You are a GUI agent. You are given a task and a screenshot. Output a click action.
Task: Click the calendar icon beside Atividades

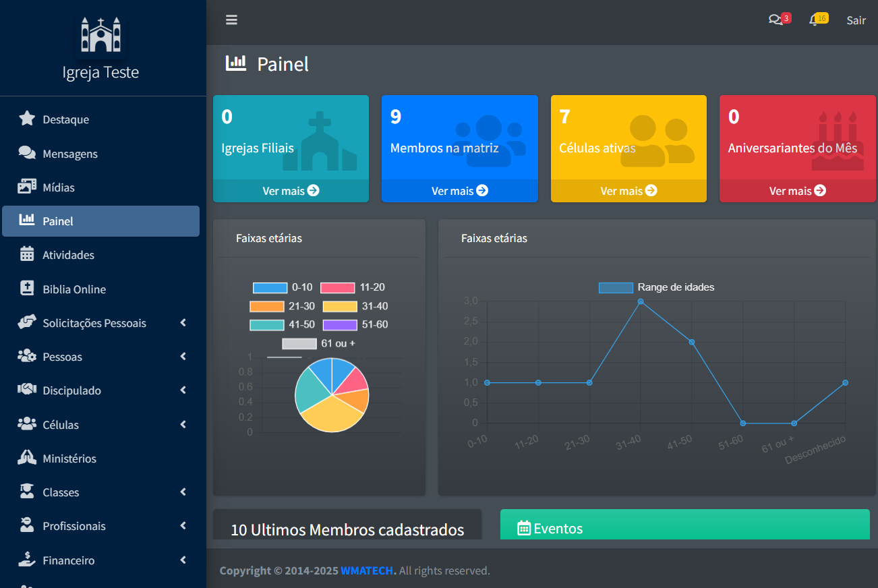click(x=27, y=255)
